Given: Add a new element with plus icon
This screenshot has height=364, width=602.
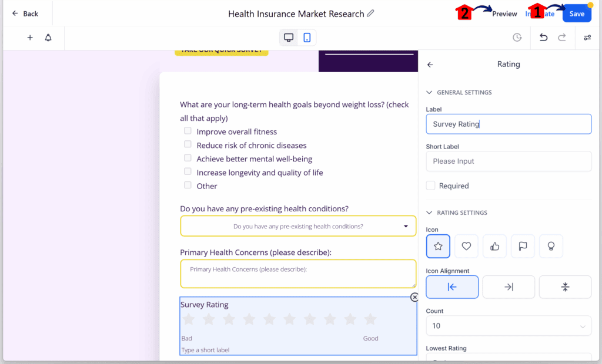Looking at the screenshot, I should (x=30, y=38).
